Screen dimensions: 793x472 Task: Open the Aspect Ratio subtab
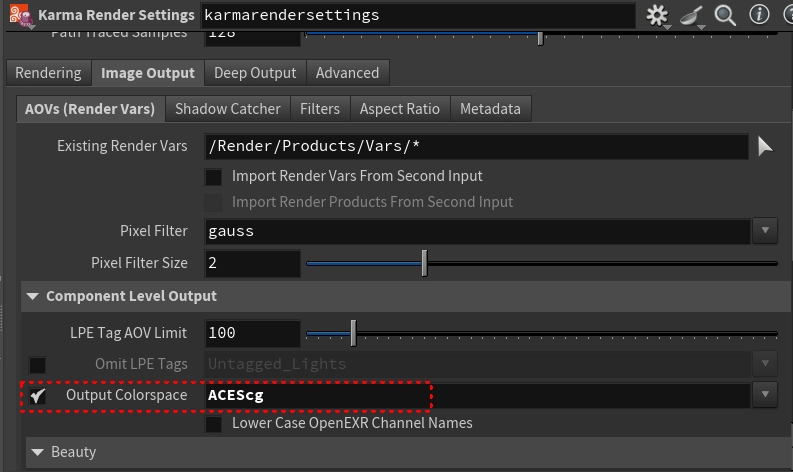pos(400,109)
